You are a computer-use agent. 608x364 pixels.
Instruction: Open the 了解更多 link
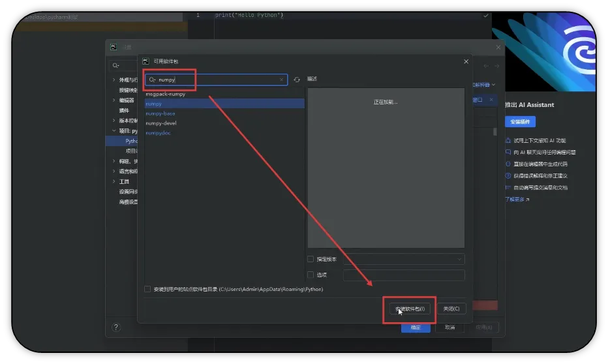[x=517, y=199]
